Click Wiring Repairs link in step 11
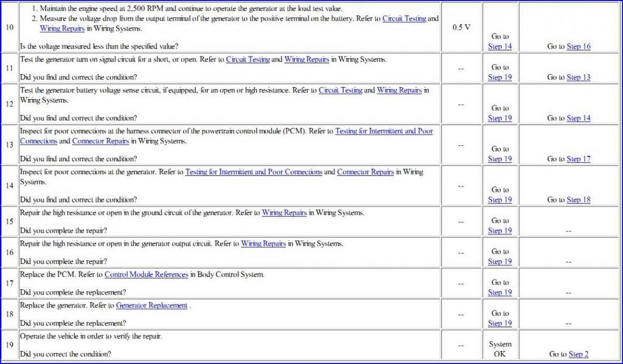Image resolution: width=623 pixels, height=364 pixels. (307, 60)
